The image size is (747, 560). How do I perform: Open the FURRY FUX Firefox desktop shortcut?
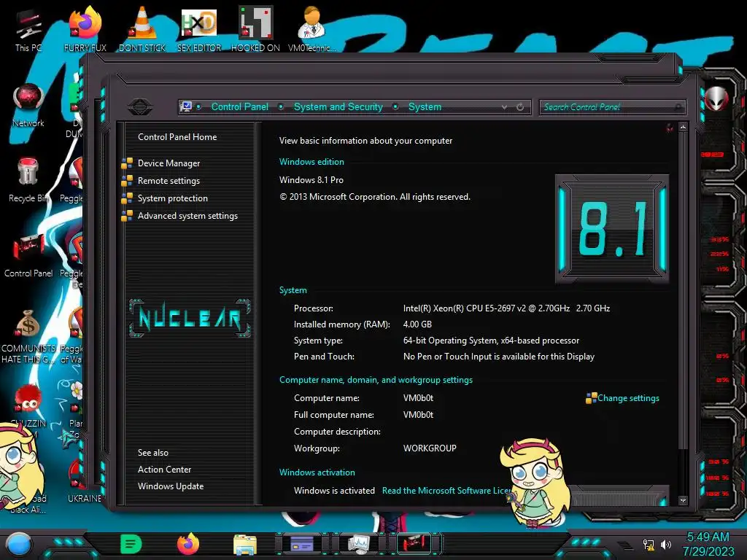click(x=85, y=29)
